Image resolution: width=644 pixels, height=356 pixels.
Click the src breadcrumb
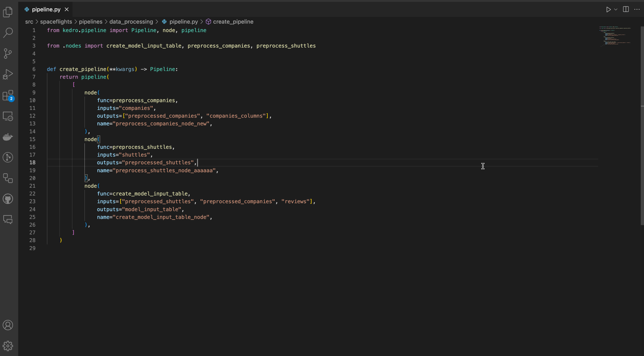tap(29, 22)
